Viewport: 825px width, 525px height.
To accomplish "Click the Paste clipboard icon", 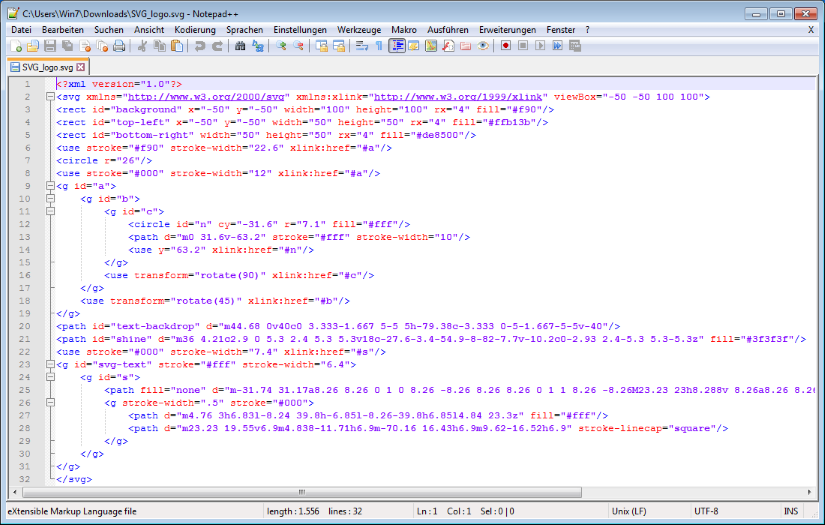I will [x=177, y=46].
